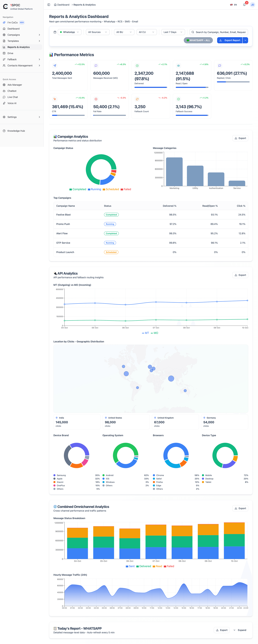Click the Drive storage icon
Screen dimensions: 258x644
tap(4, 53)
